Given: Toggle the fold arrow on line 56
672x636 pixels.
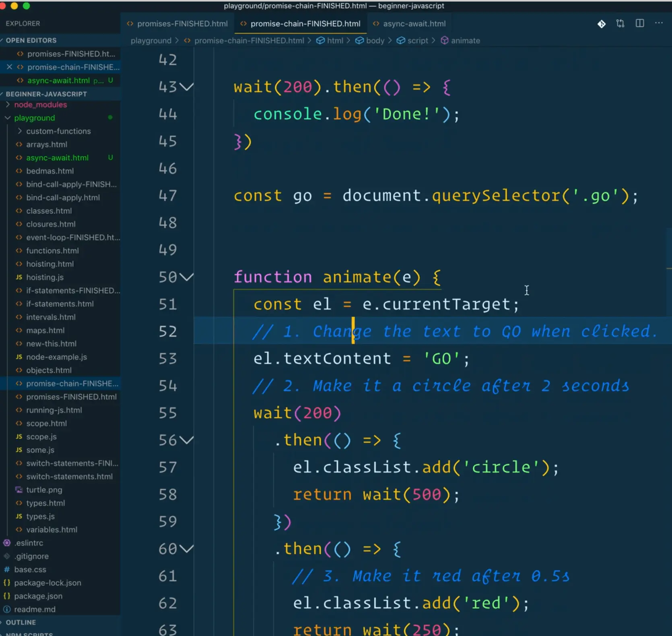Looking at the screenshot, I should pyautogui.click(x=186, y=440).
